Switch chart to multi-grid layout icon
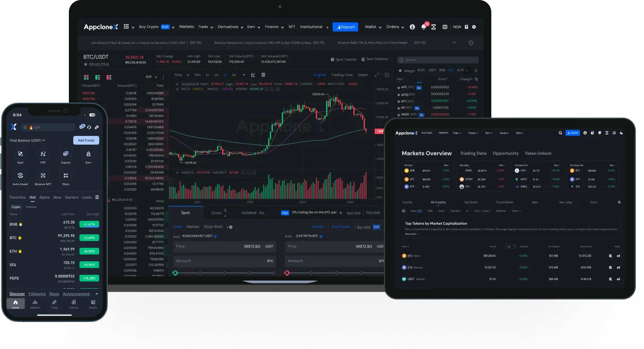The image size is (644, 349). tap(386, 75)
